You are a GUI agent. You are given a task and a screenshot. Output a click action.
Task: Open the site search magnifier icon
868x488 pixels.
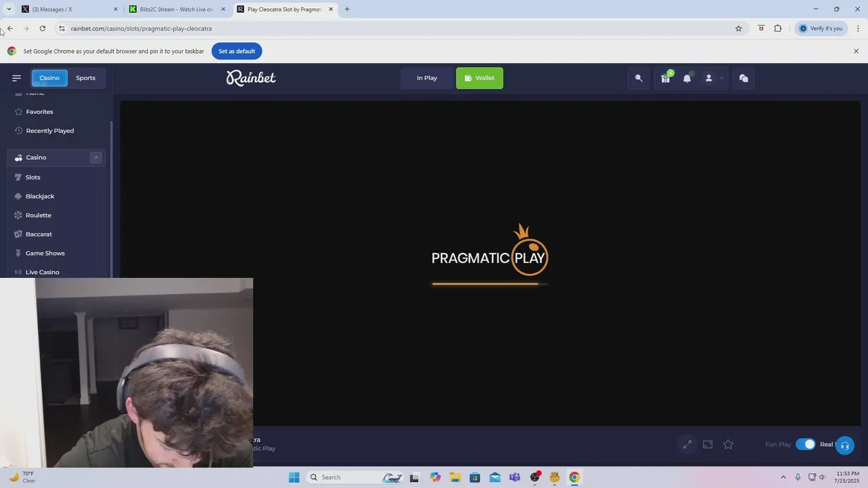point(638,78)
